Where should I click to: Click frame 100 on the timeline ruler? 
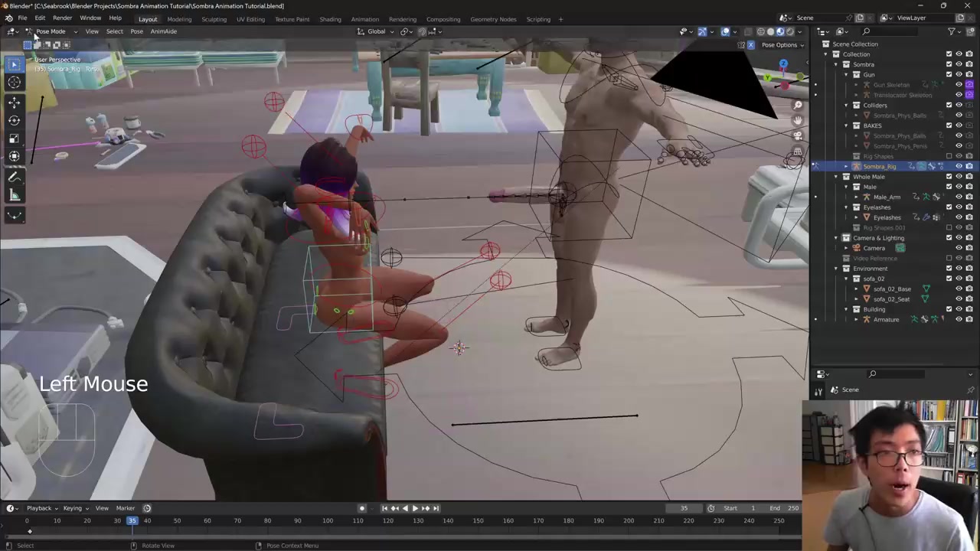click(x=328, y=521)
